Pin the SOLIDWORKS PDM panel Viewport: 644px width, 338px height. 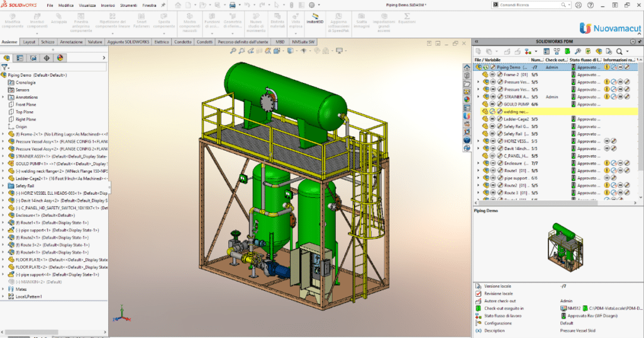638,41
